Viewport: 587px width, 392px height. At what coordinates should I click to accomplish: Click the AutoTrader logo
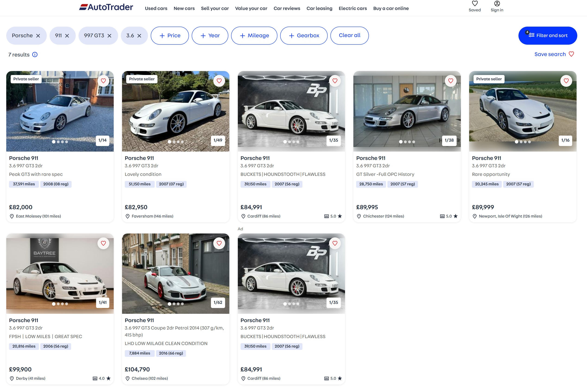click(x=106, y=7)
